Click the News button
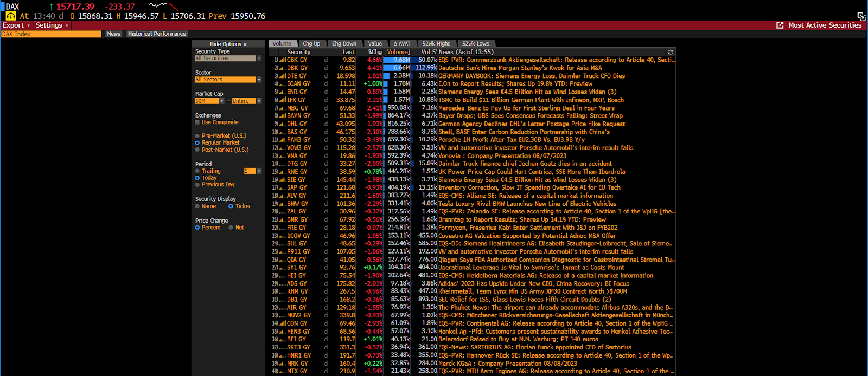The width and height of the screenshot is (868, 376). (114, 34)
